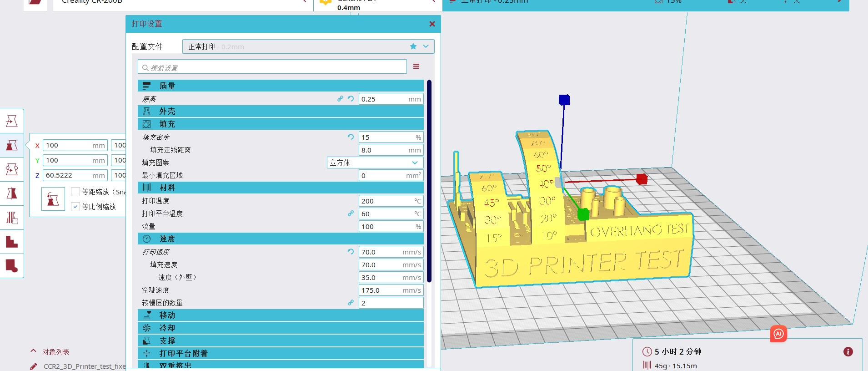Expand the 打印平台附着 settings category
The image size is (868, 371).
[x=281, y=353]
